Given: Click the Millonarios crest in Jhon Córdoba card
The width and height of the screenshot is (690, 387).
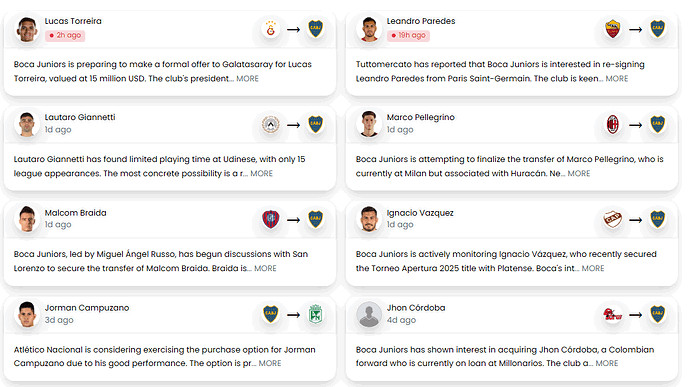Looking at the screenshot, I should tap(613, 314).
